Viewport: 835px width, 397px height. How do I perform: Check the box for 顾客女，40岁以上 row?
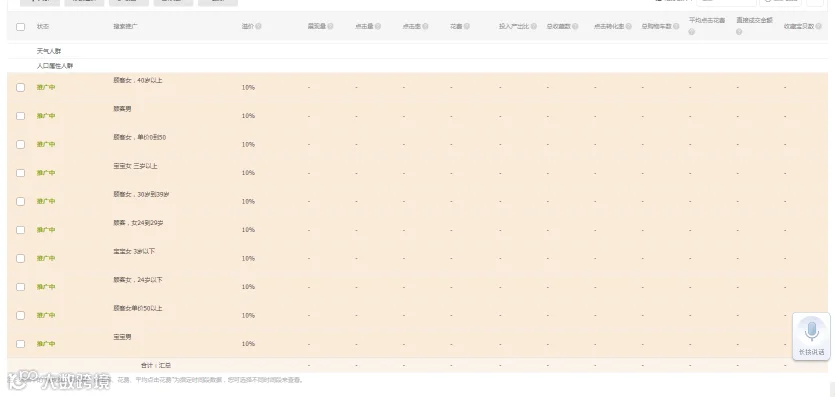(x=20, y=87)
